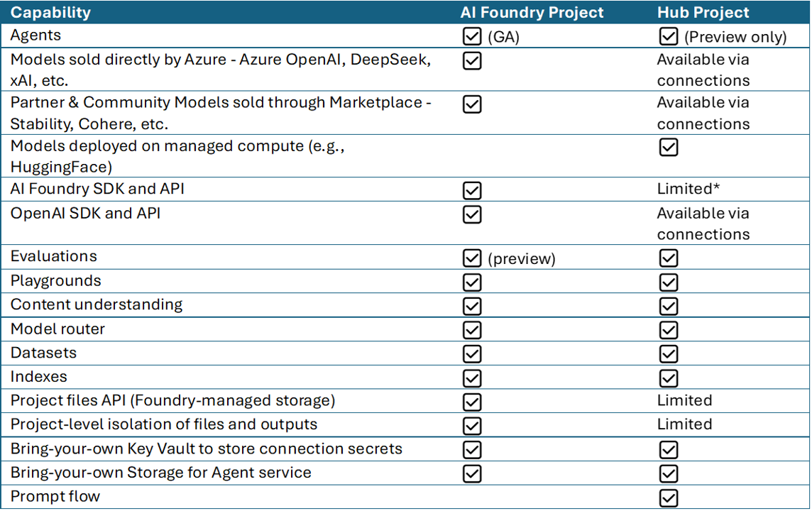
Task: Click the Hub Project column header
Action: coord(703,13)
